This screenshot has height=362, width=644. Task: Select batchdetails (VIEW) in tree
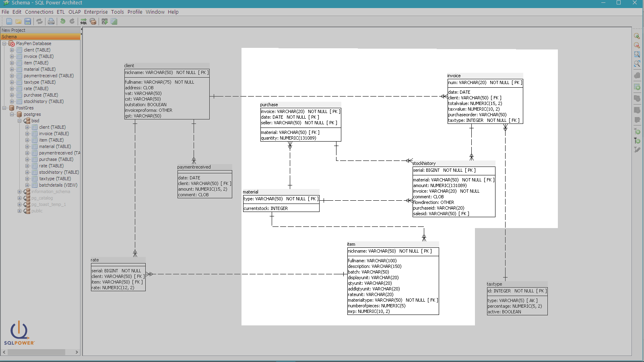58,185
